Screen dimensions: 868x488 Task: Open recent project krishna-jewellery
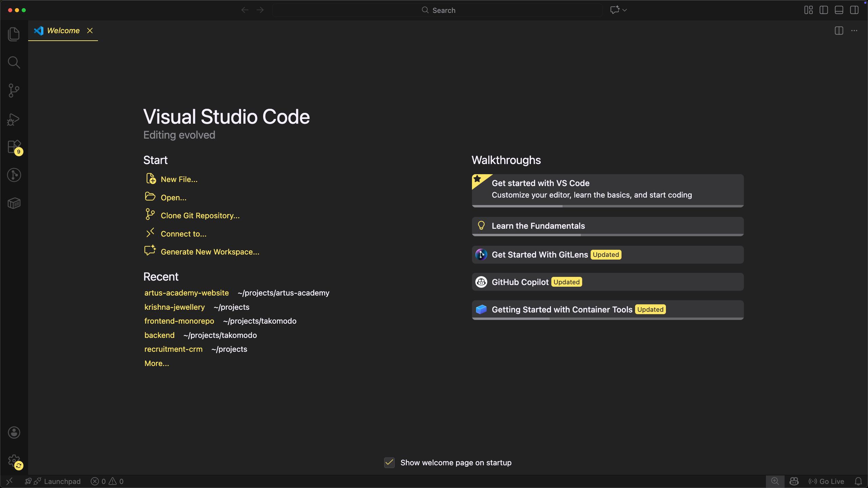[x=175, y=307]
